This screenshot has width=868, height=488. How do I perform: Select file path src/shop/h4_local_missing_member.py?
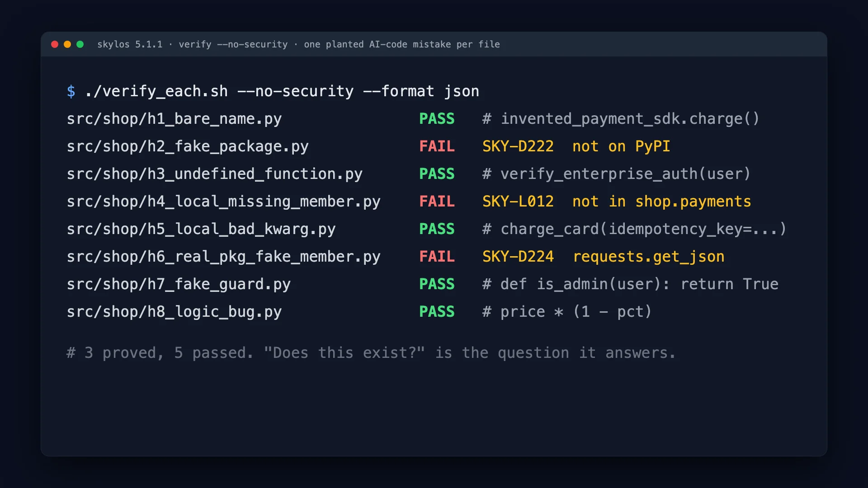coord(223,202)
